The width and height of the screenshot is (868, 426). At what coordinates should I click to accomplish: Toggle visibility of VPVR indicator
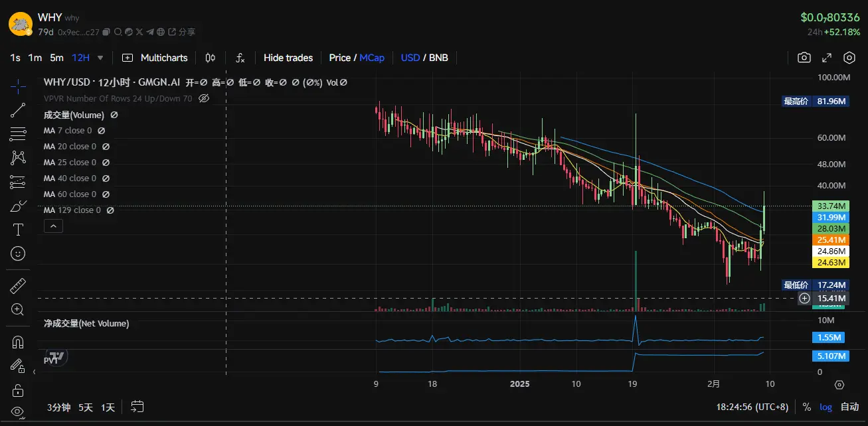click(204, 98)
